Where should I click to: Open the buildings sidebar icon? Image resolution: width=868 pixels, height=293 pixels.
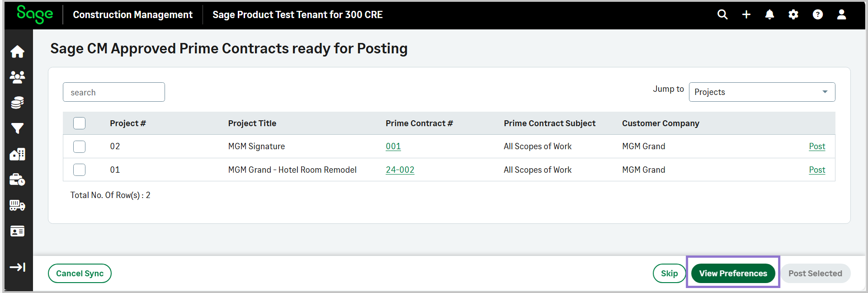tap(17, 154)
